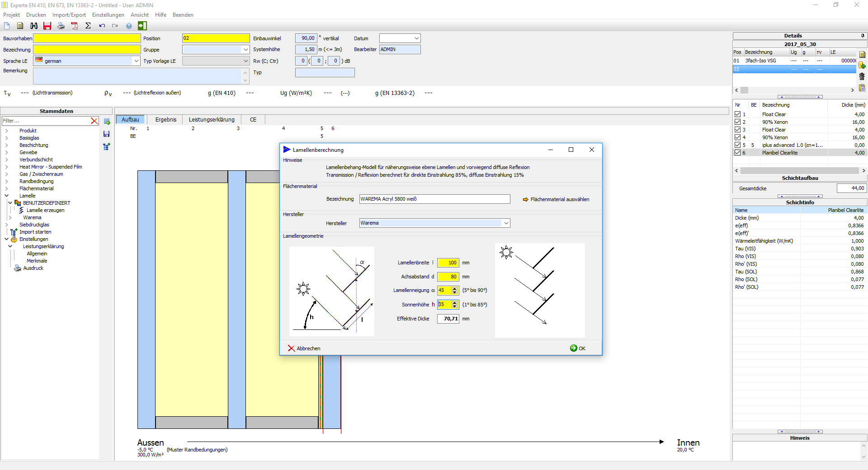
Task: Click the Bezeichnung WAREMA Acryl field
Action: point(434,199)
